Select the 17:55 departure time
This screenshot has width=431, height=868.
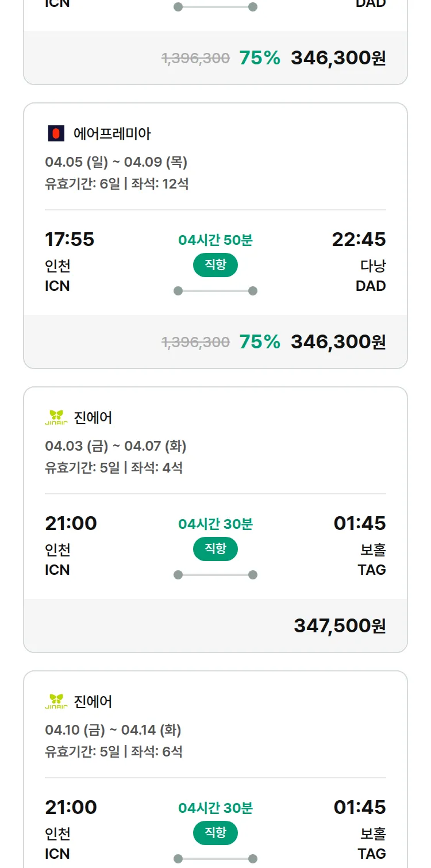click(x=70, y=239)
